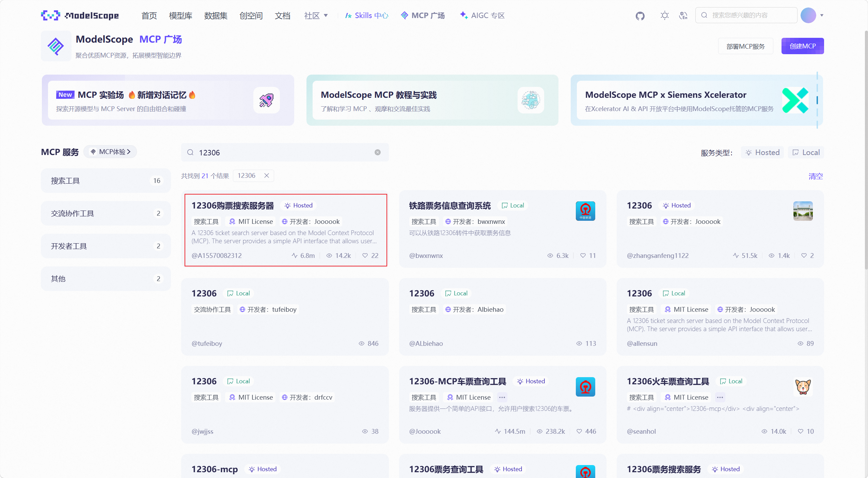Click the search magnifier in top search box
This screenshot has height=478, width=868.
pos(704,15)
